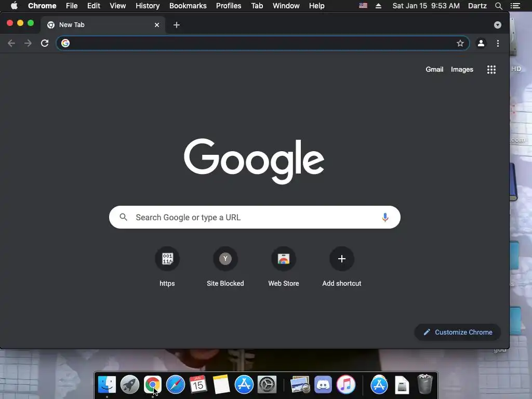Viewport: 532px width, 399px height.
Task: Open Spotlight search in menu bar
Action: (x=498, y=6)
